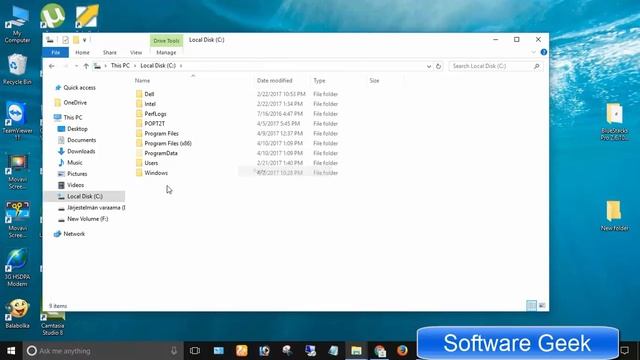Viewport: 640px width, 360px height.
Task: Click Local Disk (C:) in the breadcrumb
Action: tap(158, 66)
